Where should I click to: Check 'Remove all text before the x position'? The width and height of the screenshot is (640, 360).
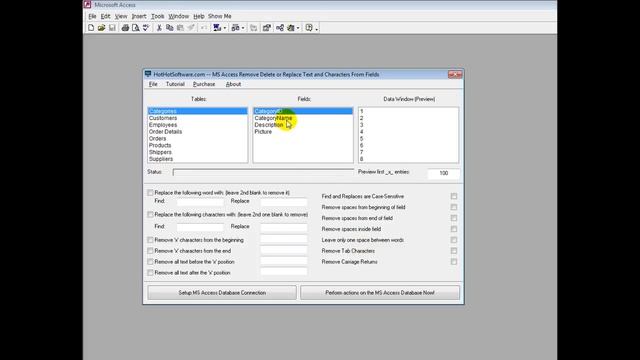coord(150,262)
